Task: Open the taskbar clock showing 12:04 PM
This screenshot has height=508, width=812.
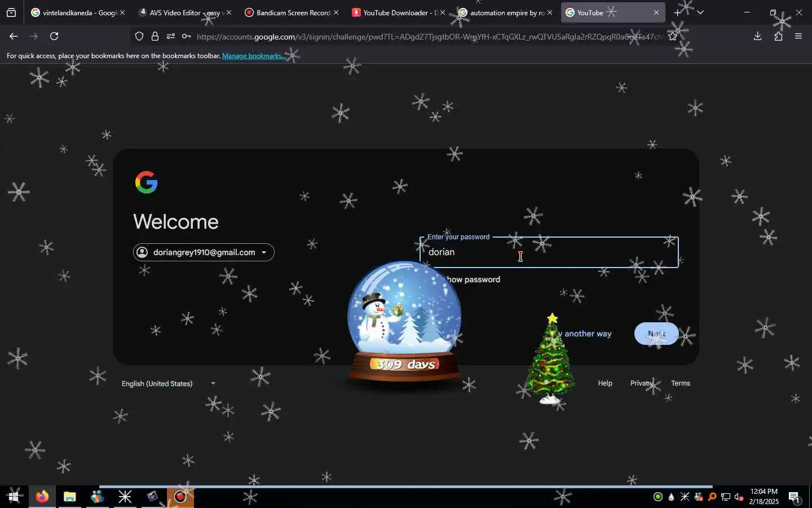Action: point(764,497)
